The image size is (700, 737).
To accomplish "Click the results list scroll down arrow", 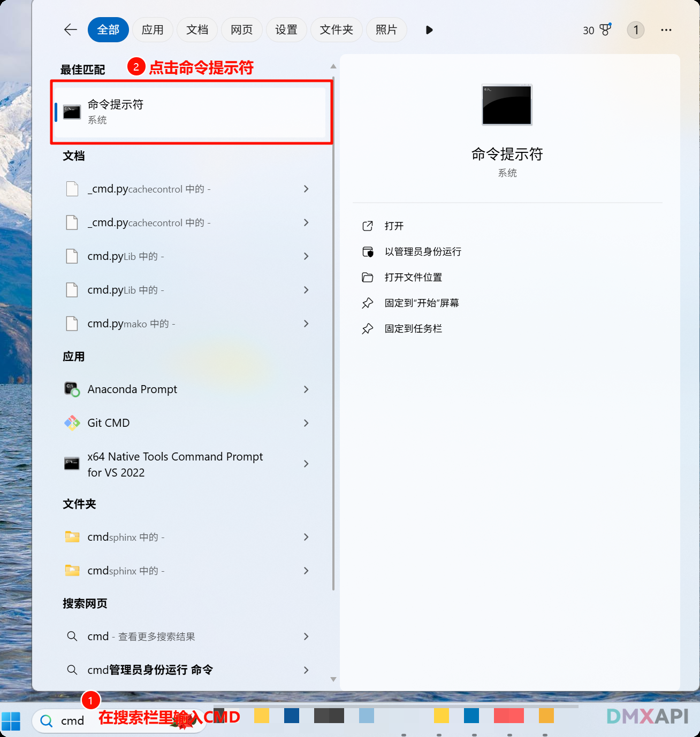I will pos(333,679).
